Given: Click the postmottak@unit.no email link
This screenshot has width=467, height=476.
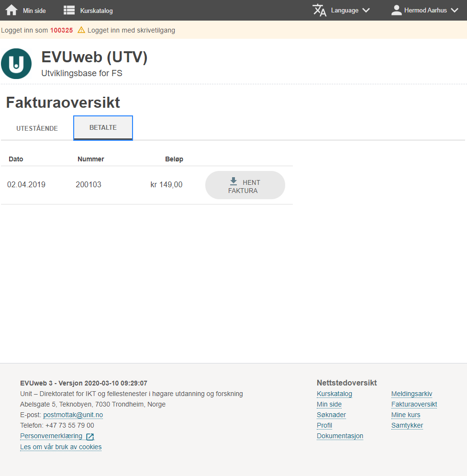Looking at the screenshot, I should [x=73, y=415].
